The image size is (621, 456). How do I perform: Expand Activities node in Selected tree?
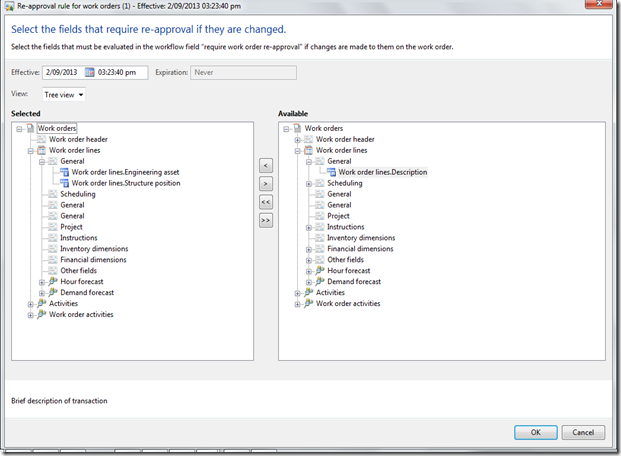pyautogui.click(x=30, y=304)
